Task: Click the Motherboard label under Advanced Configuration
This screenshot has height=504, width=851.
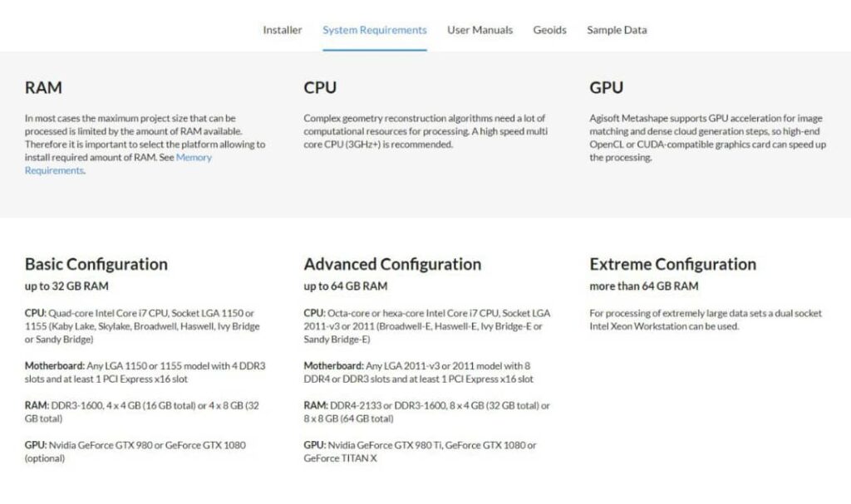Action: point(332,365)
